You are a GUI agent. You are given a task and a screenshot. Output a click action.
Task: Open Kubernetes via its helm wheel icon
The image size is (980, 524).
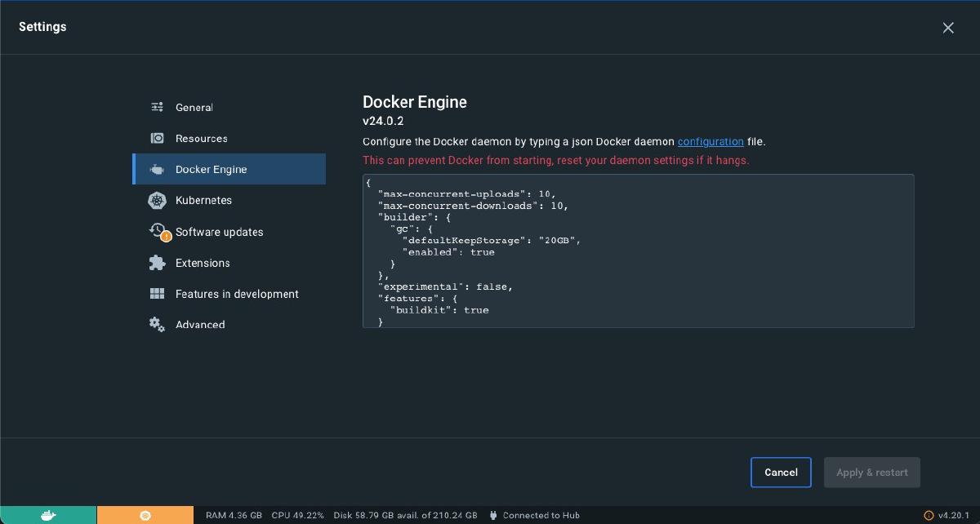[157, 200]
